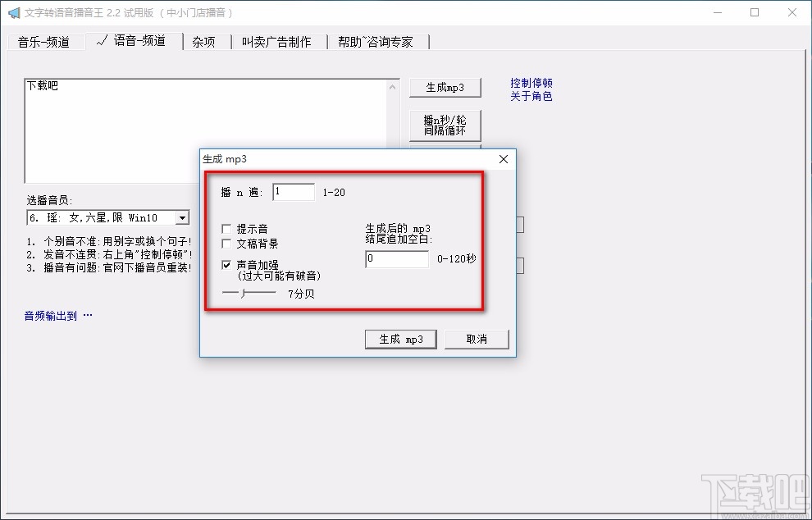Open the 叫卖广告制作 tab
Image resolution: width=812 pixels, height=520 pixels.
tap(278, 41)
